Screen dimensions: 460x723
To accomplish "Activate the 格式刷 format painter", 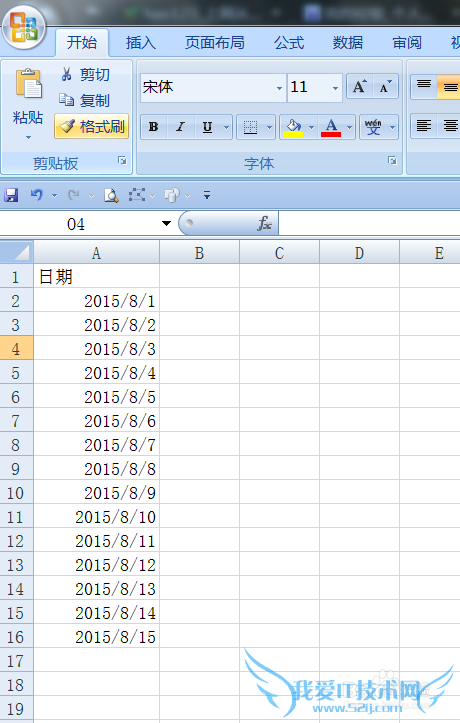I will pos(91,126).
